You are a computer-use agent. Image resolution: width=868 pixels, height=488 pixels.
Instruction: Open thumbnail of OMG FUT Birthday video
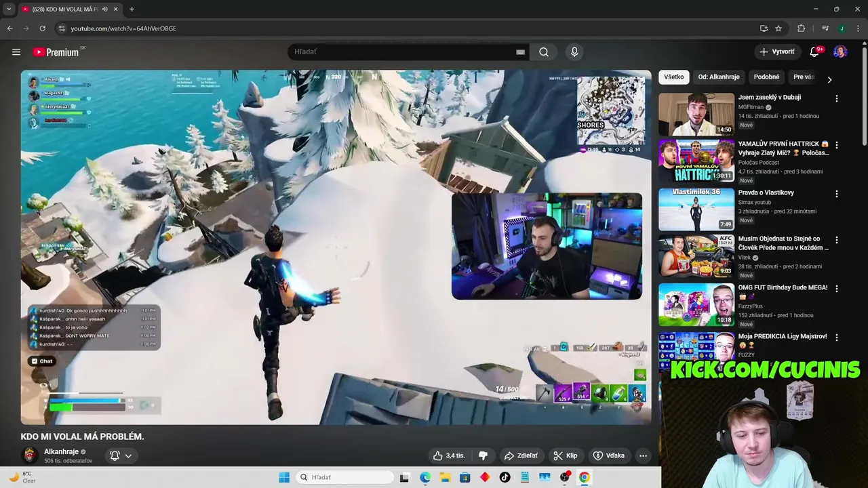696,304
